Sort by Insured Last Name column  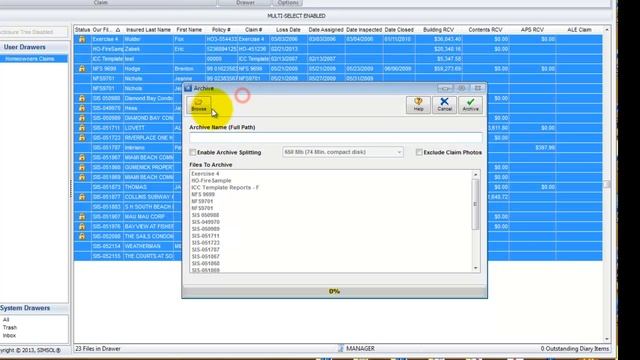[x=148, y=30]
